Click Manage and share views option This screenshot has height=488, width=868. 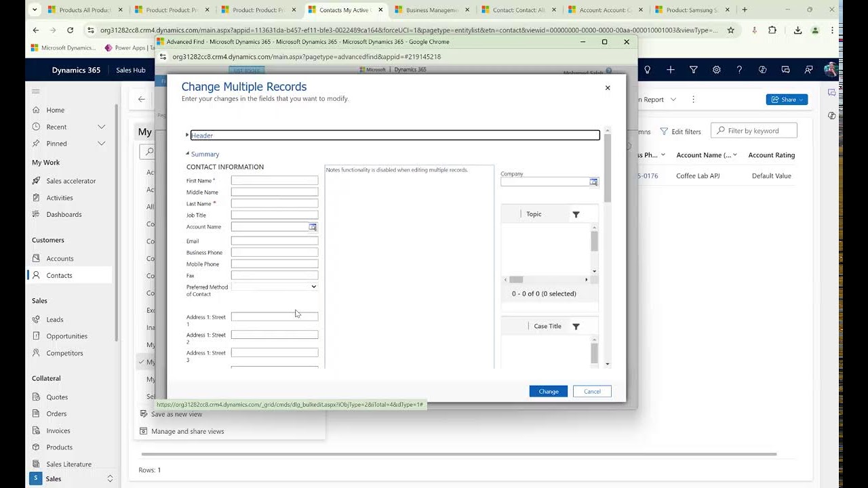point(182,431)
